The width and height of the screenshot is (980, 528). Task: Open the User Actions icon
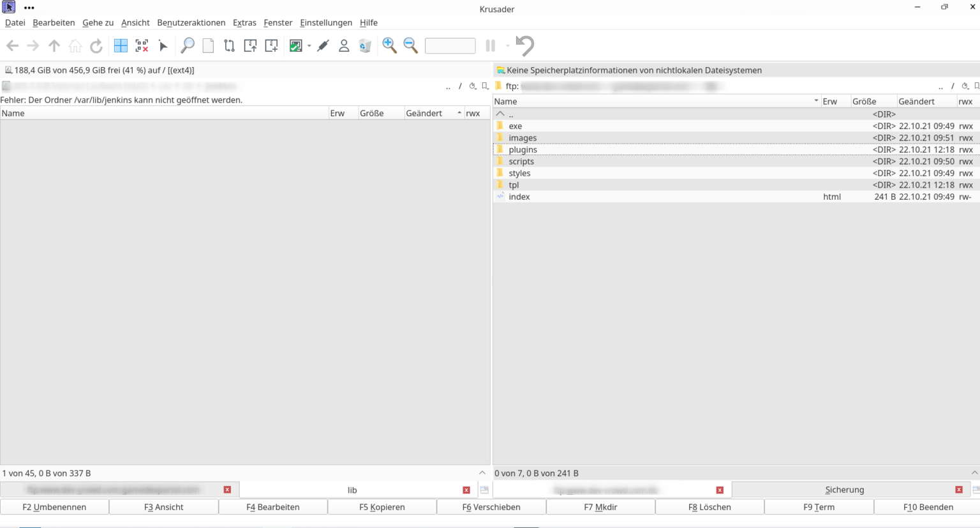(x=344, y=45)
